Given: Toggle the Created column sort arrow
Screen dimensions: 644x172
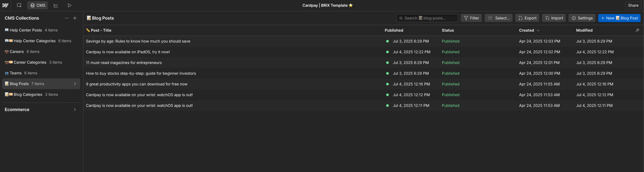Looking at the screenshot, I should [x=538, y=31].
